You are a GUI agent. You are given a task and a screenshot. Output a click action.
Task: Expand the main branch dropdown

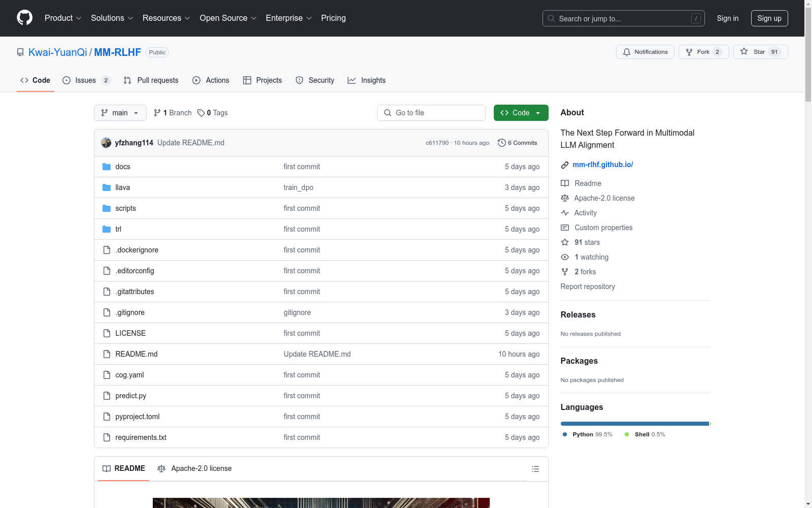click(120, 113)
